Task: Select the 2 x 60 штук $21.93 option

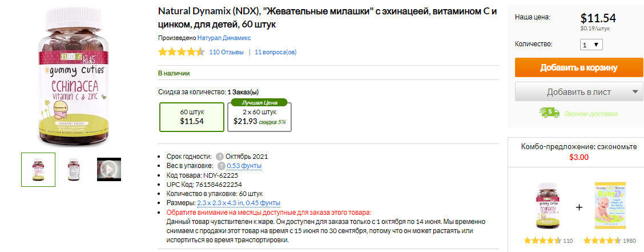Action: pyautogui.click(x=260, y=117)
